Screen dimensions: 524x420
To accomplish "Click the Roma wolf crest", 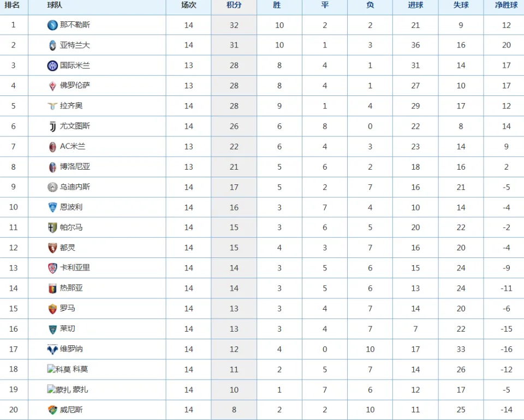I will click(52, 309).
